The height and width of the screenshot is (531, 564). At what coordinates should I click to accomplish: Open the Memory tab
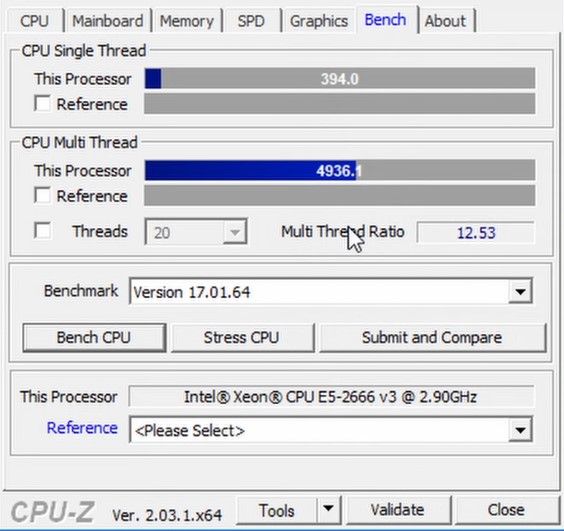point(187,21)
